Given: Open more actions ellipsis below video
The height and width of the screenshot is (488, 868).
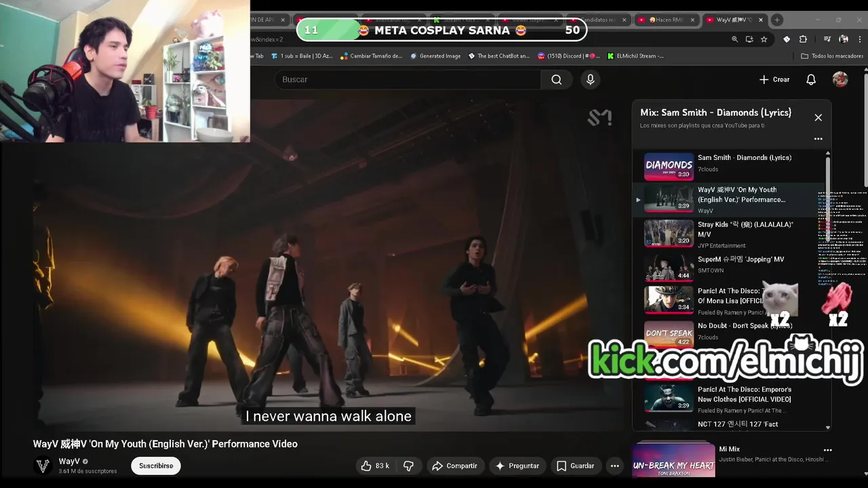Looking at the screenshot, I should [x=614, y=466].
